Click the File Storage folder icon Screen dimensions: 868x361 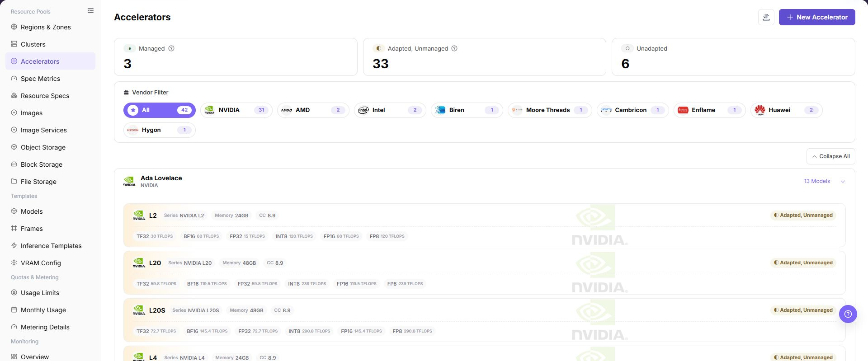click(x=14, y=182)
